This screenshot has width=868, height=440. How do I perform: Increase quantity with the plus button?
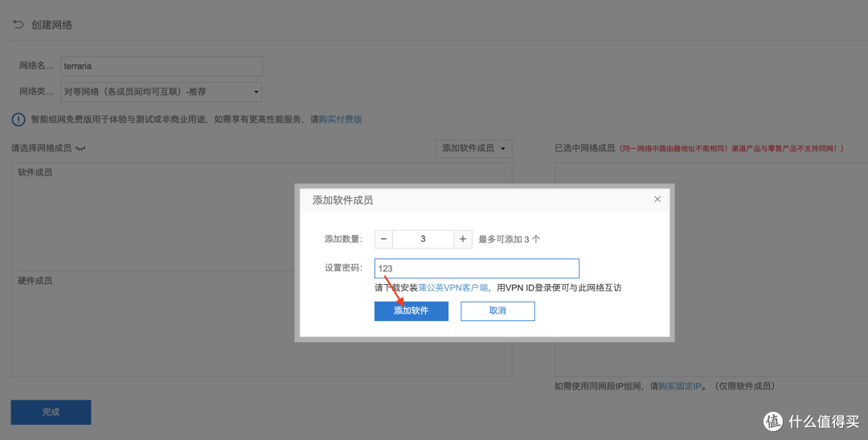[x=463, y=239]
